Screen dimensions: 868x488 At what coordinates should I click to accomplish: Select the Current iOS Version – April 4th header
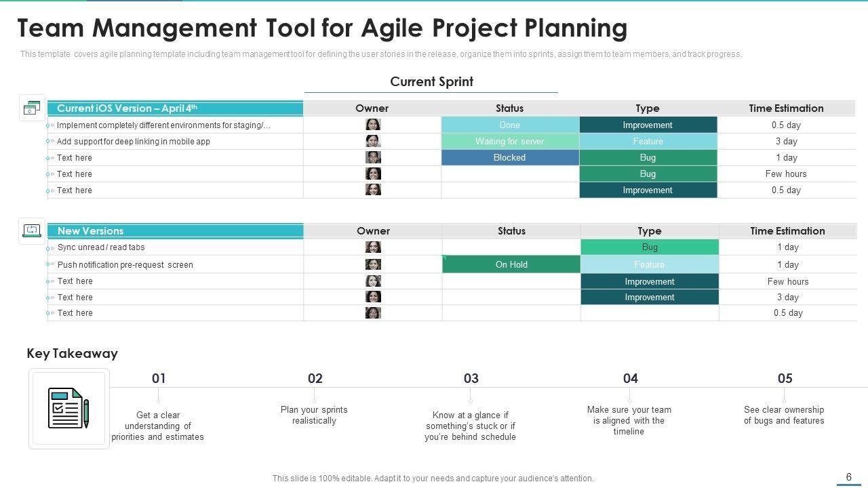coord(175,108)
